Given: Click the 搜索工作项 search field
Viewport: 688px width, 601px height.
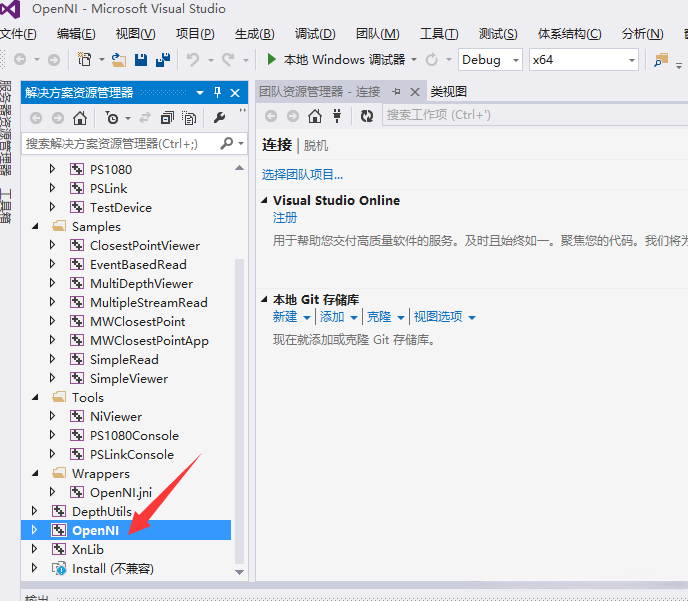Looking at the screenshot, I should (x=535, y=115).
